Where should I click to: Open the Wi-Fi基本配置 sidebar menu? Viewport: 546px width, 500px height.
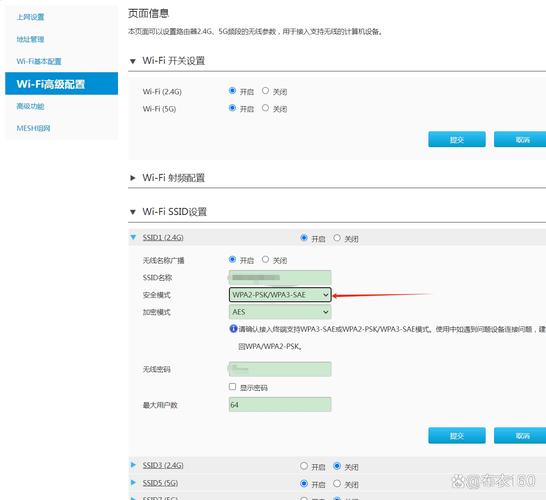39,61
